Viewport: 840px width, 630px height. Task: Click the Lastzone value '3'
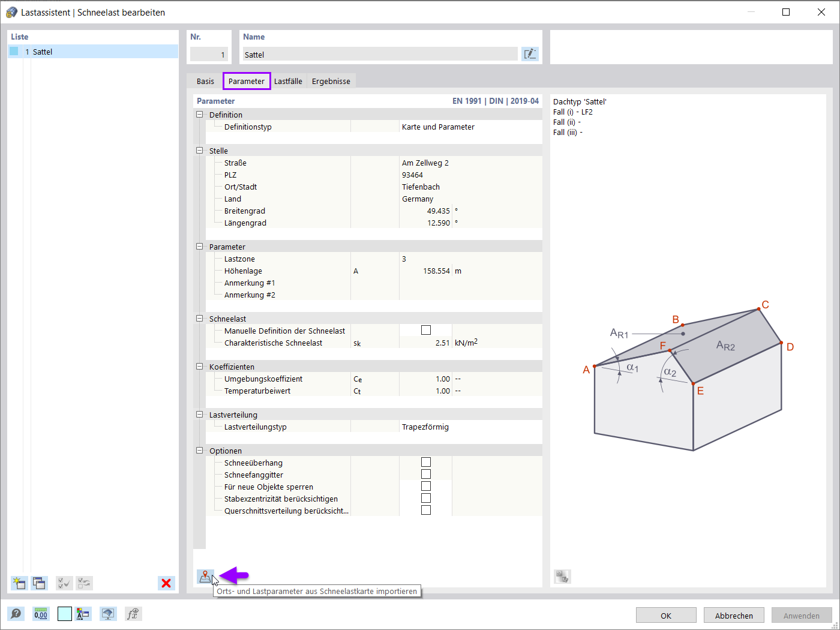click(404, 259)
